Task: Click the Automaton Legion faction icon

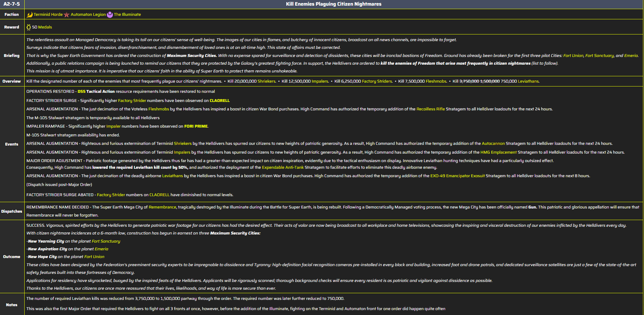Action: click(x=67, y=14)
